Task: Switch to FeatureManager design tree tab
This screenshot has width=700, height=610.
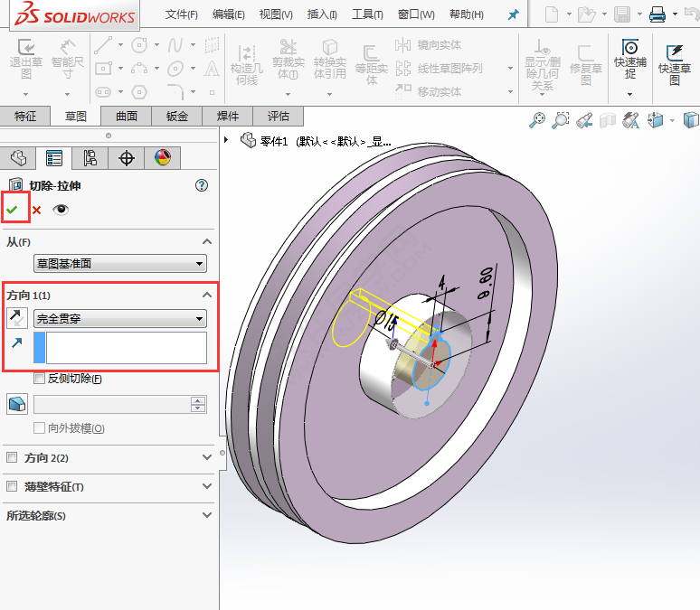Action: tap(18, 158)
